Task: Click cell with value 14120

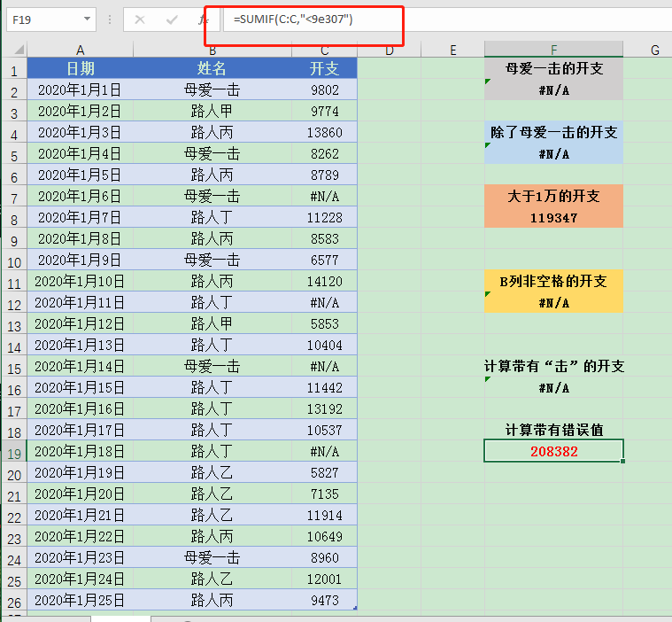Action: (324, 281)
